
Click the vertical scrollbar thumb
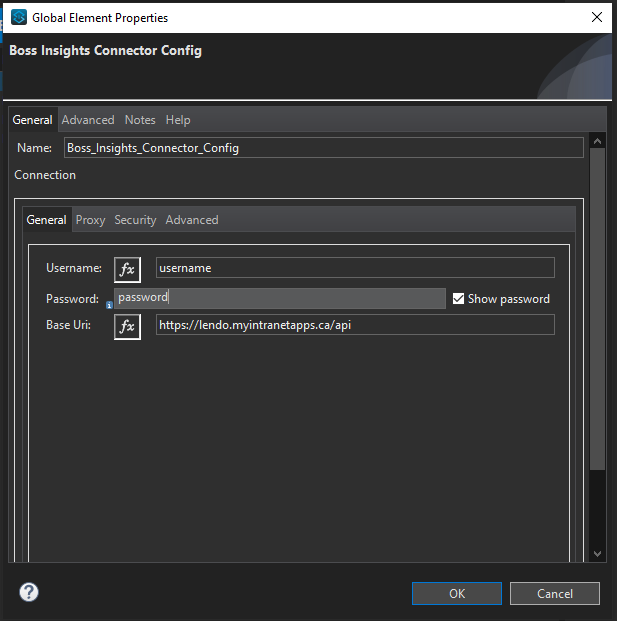coord(598,310)
